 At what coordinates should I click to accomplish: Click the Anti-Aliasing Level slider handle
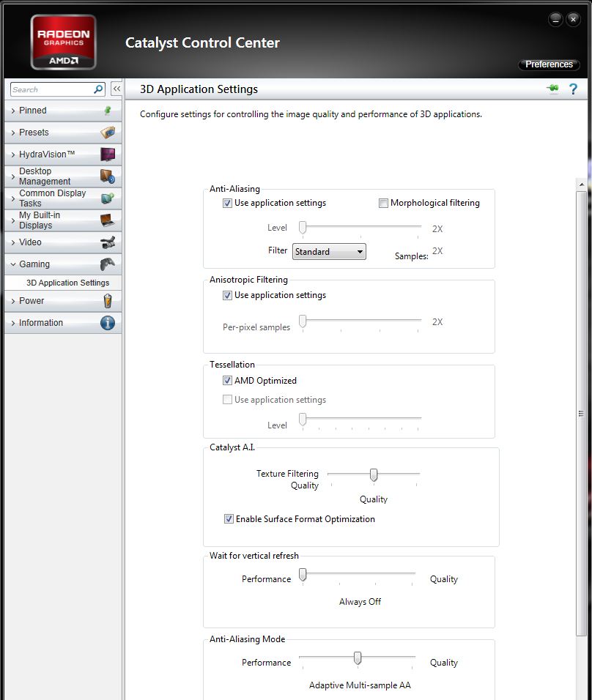(303, 227)
